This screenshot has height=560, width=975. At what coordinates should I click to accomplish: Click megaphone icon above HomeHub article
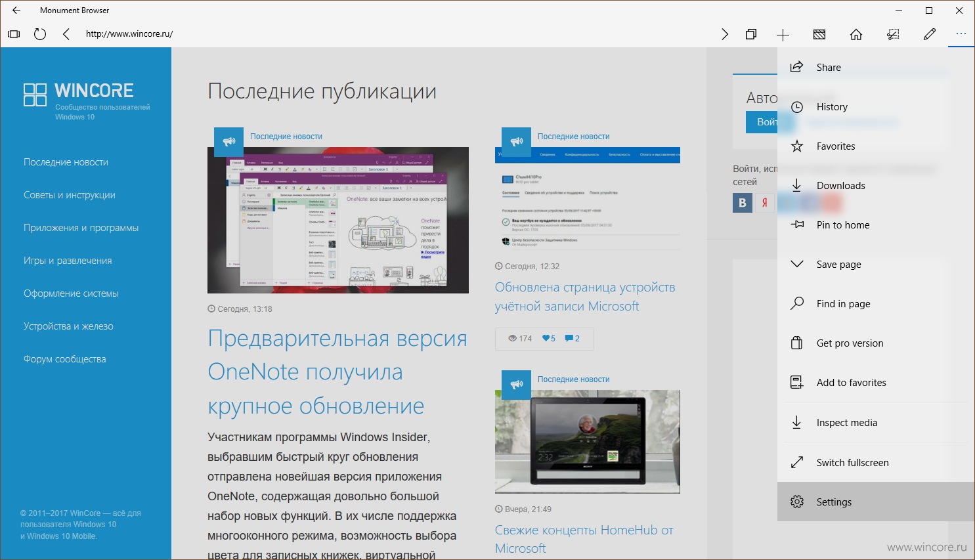point(516,384)
